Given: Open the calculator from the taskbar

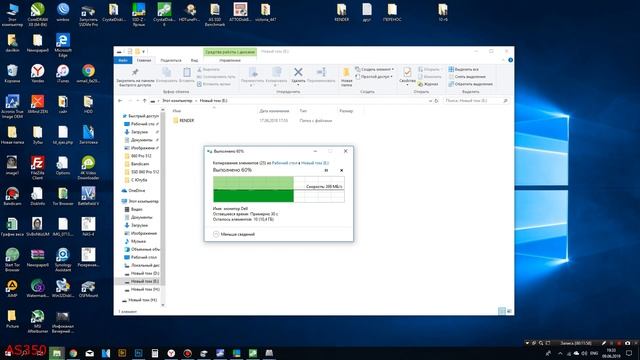Looking at the screenshot, I should [x=155, y=353].
